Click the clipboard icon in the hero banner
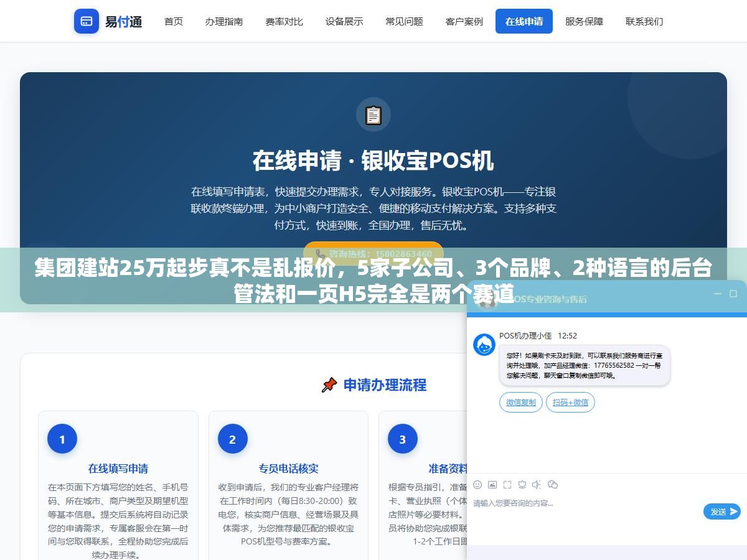 click(x=374, y=115)
